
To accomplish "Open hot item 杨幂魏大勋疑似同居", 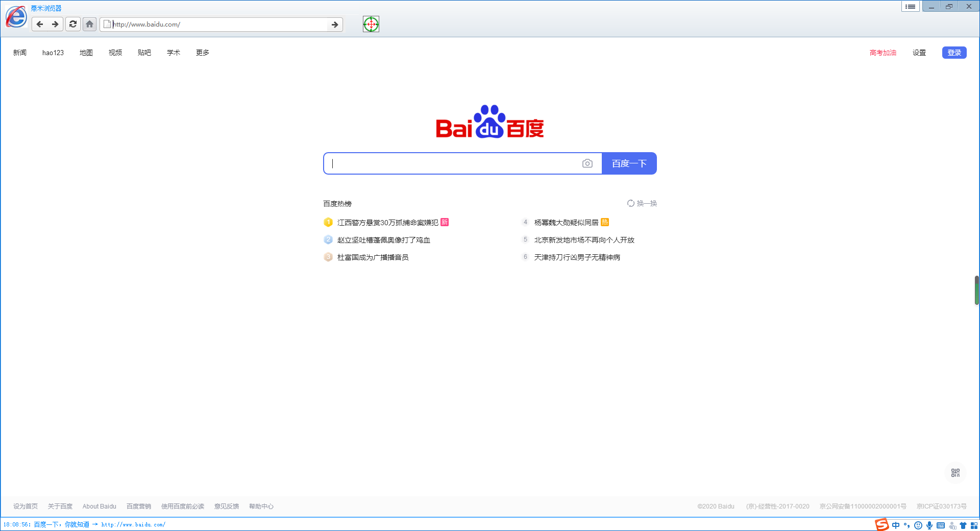I will point(566,222).
